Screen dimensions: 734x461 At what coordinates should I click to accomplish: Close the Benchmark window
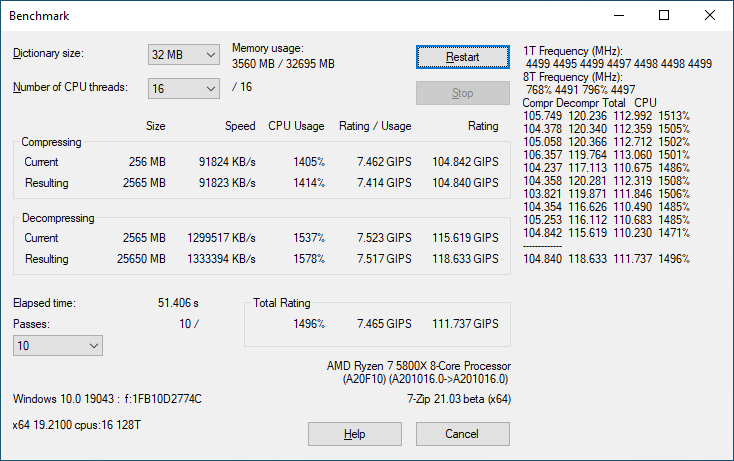point(710,16)
